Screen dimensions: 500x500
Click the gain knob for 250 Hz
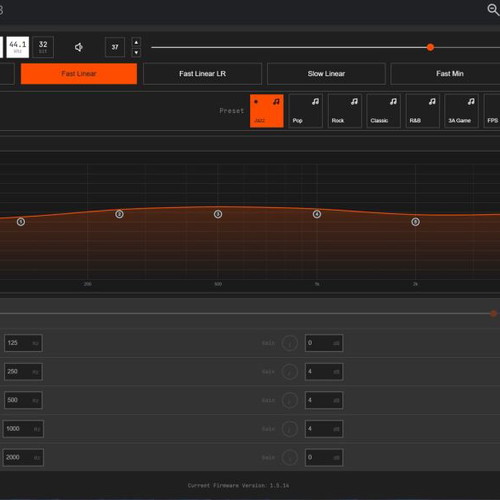289,371
